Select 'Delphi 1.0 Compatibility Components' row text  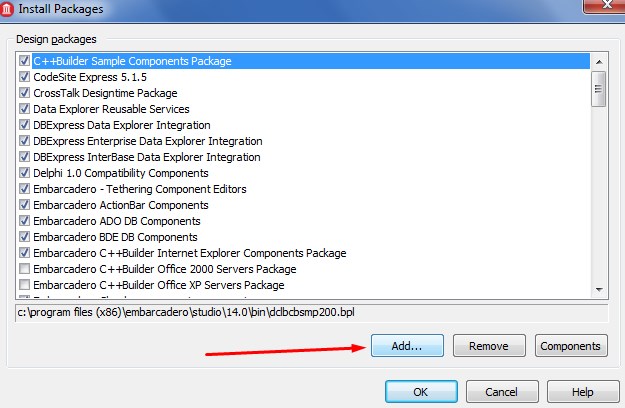pyautogui.click(x=121, y=173)
